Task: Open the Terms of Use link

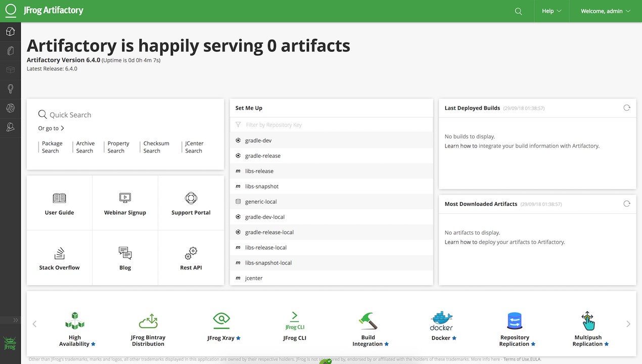Action: 516,359
